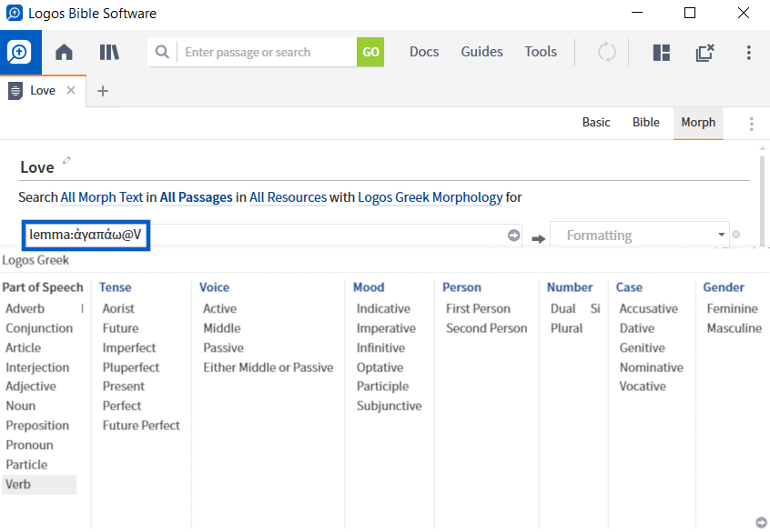Enable First Person in the Person column
The width and height of the screenshot is (770, 532).
[477, 308]
